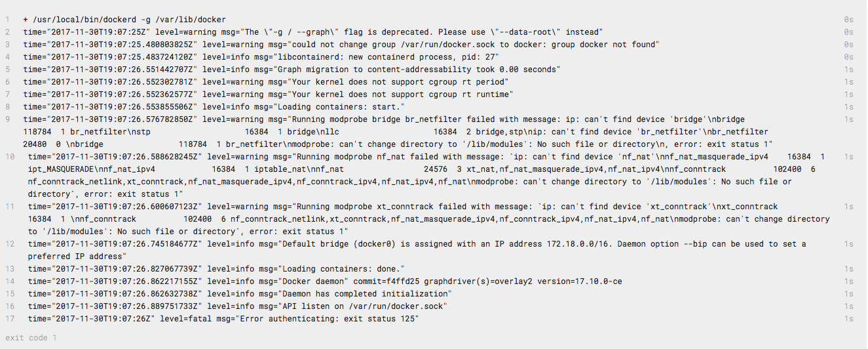Image resolution: width=868 pixels, height=349 pixels.
Task: Click line number 10 beside nf_nat warning
Action: 10,157
